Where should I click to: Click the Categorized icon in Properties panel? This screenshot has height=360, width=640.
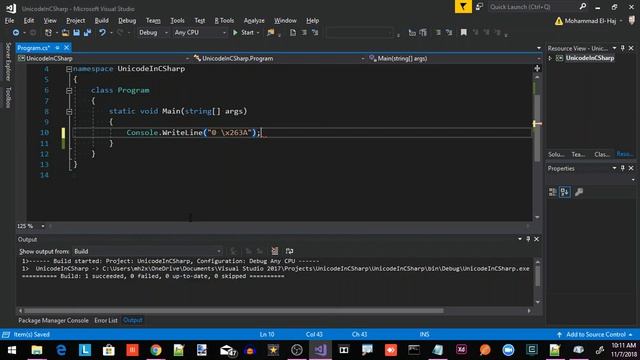[553, 192]
